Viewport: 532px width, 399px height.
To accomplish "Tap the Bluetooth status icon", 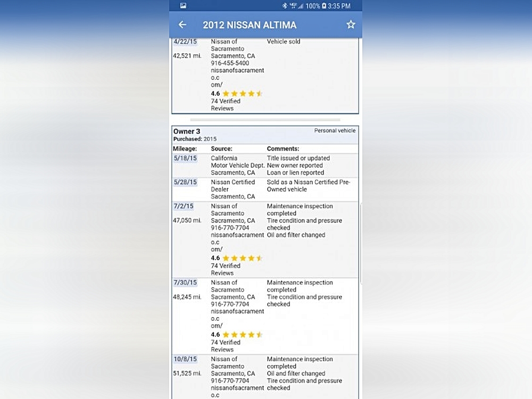I will tap(284, 6).
